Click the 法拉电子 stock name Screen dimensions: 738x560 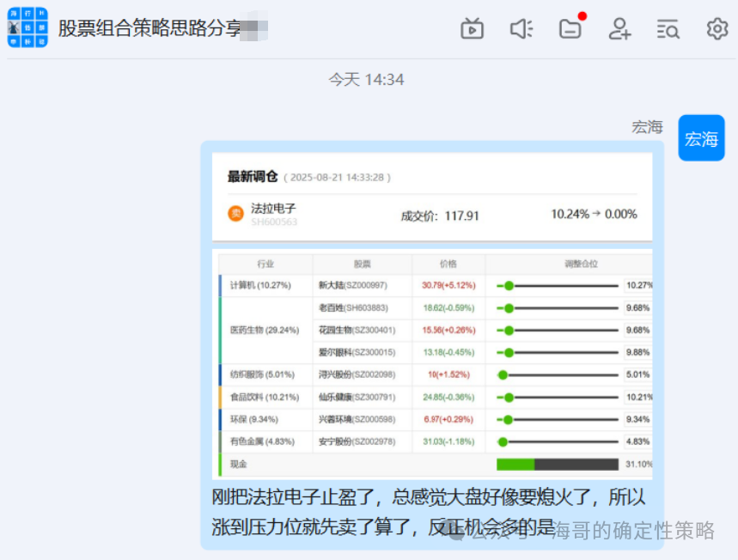click(273, 208)
